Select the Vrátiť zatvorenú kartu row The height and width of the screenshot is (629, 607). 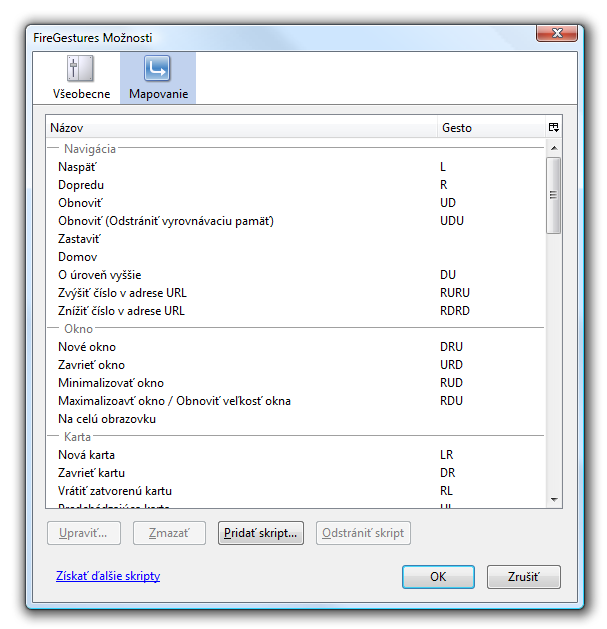pos(296,491)
